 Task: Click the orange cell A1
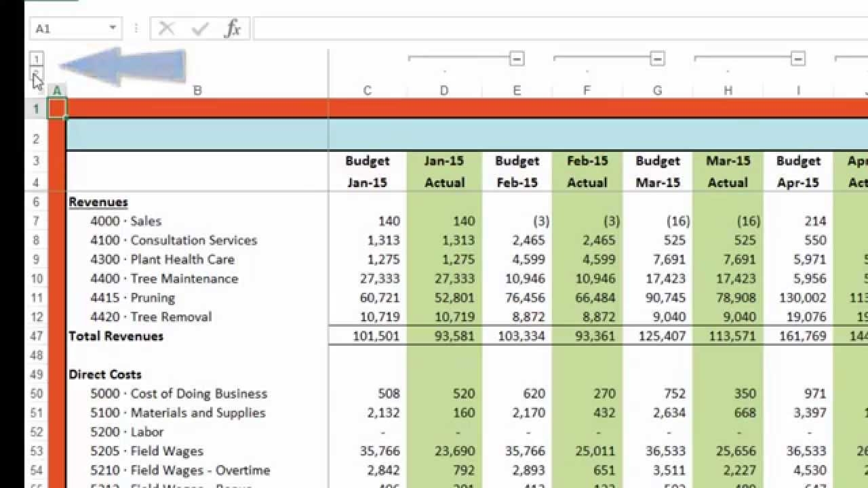tap(57, 108)
